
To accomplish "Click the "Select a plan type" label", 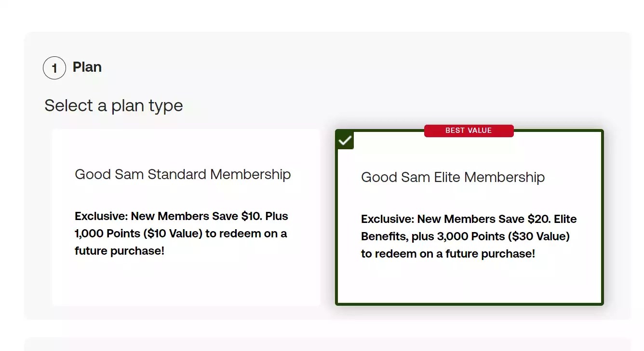I will pyautogui.click(x=114, y=105).
